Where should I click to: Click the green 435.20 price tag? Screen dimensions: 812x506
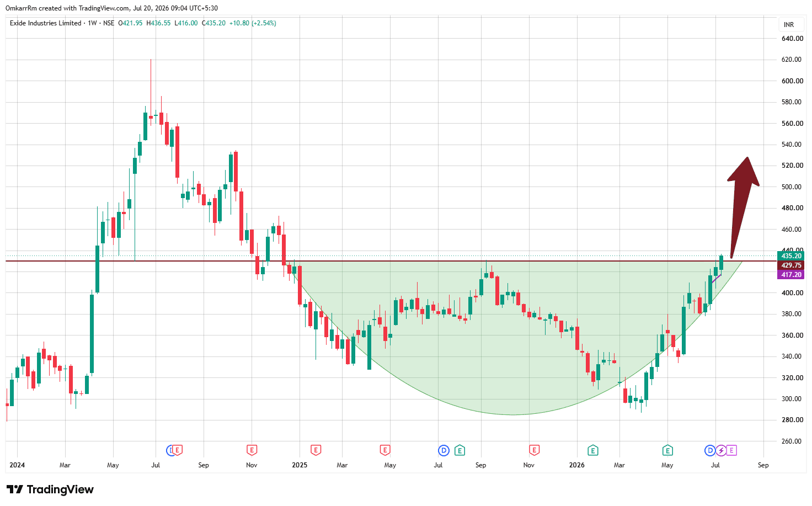point(790,256)
